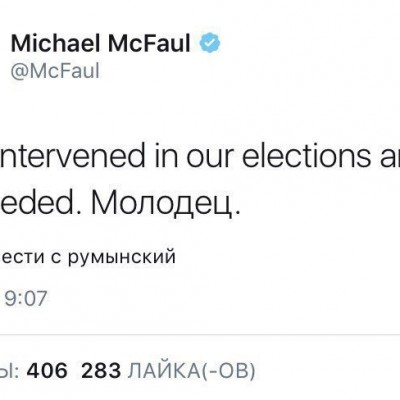Click the word in before our elections

pos(165,157)
